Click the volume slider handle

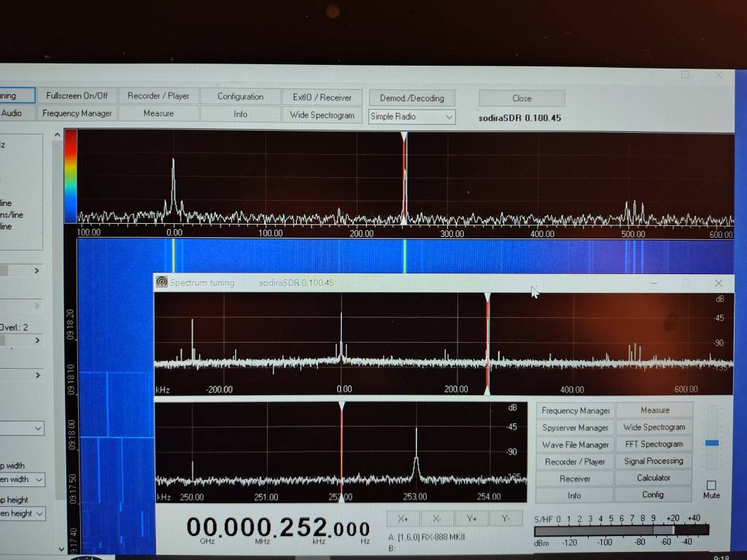tap(712, 443)
